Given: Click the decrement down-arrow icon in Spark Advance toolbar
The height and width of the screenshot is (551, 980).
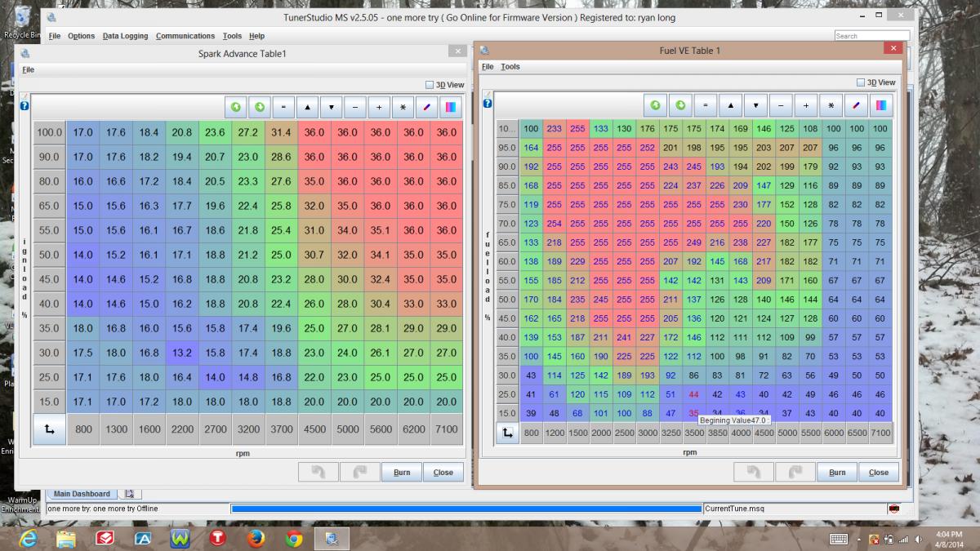Looking at the screenshot, I should (x=332, y=107).
